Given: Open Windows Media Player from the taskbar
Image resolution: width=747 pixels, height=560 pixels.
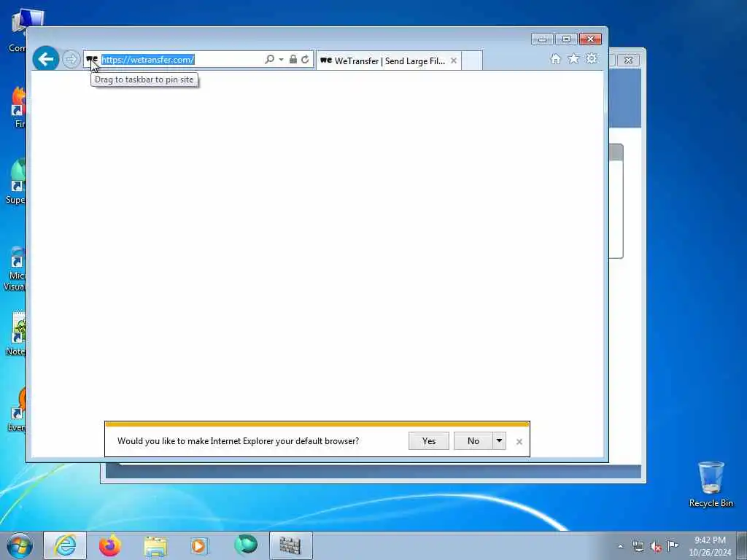Looking at the screenshot, I should pyautogui.click(x=200, y=545).
